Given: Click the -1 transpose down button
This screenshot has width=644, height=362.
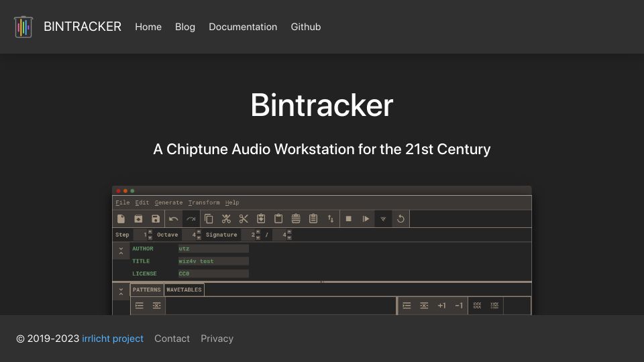Looking at the screenshot, I should pyautogui.click(x=459, y=306).
